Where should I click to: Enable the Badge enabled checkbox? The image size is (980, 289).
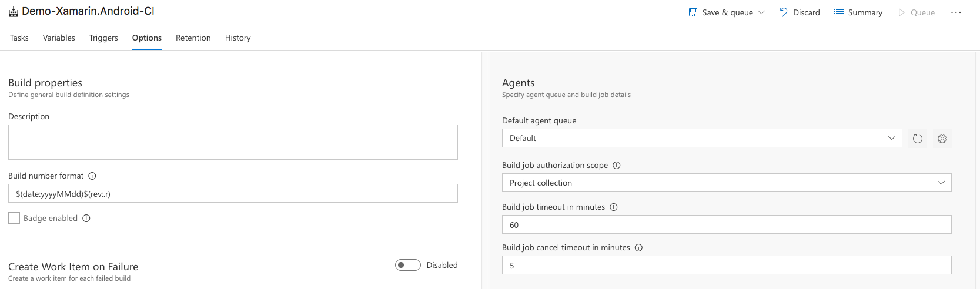click(x=14, y=218)
